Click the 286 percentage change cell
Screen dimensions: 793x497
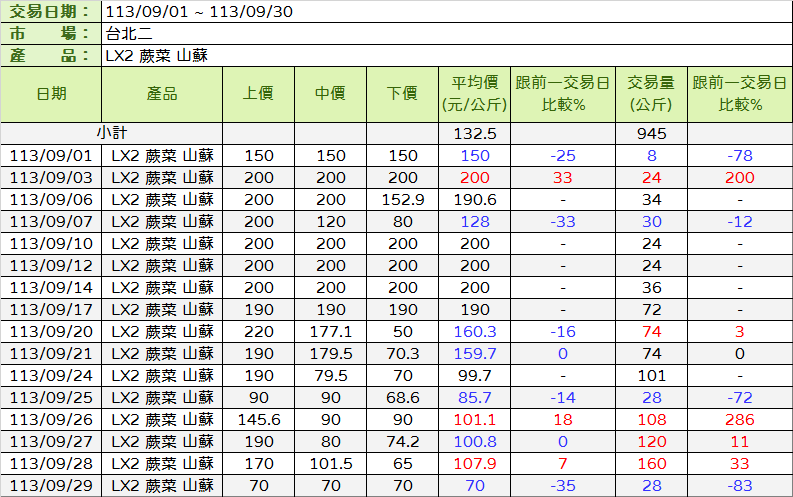point(739,419)
